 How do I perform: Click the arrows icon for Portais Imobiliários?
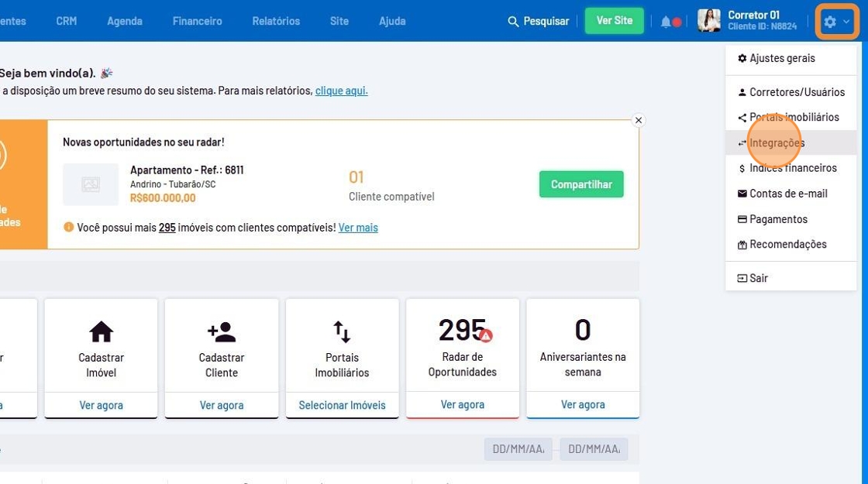pyautogui.click(x=342, y=331)
